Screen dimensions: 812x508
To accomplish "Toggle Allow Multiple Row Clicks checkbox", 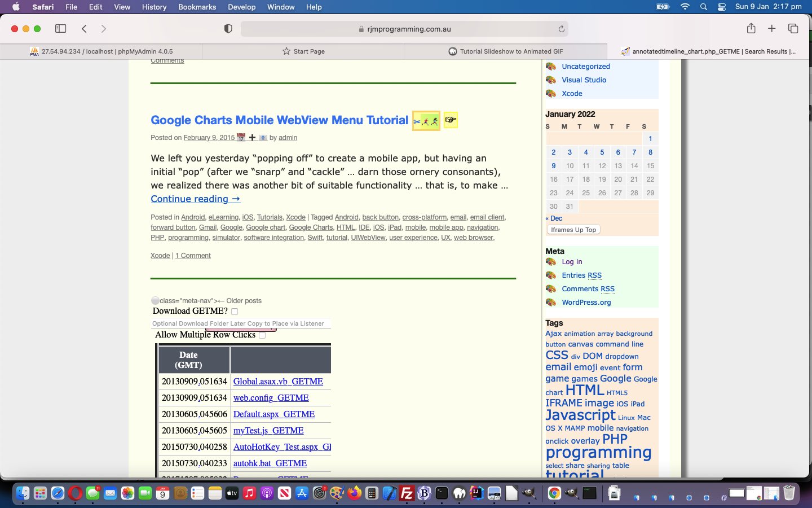I will coord(262,335).
